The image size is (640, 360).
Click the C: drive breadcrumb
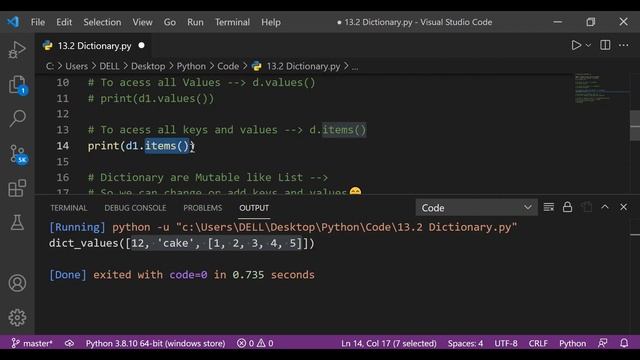[49, 66]
